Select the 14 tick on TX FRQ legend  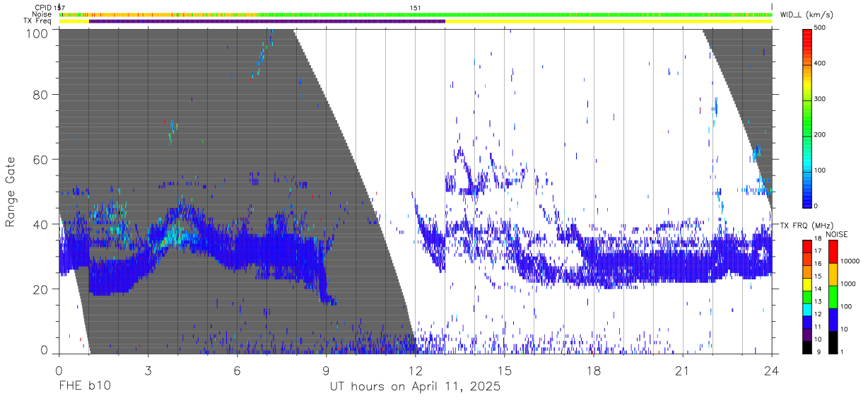[819, 290]
